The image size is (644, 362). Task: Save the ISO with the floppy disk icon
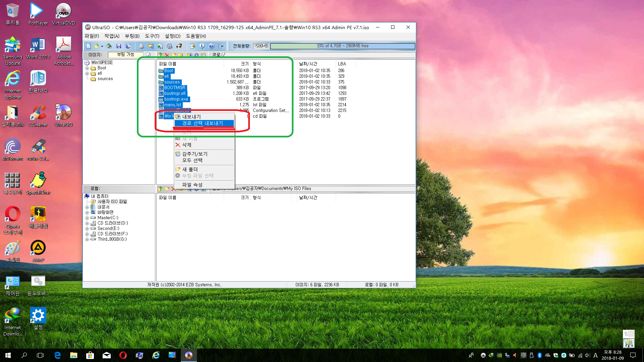[118, 46]
